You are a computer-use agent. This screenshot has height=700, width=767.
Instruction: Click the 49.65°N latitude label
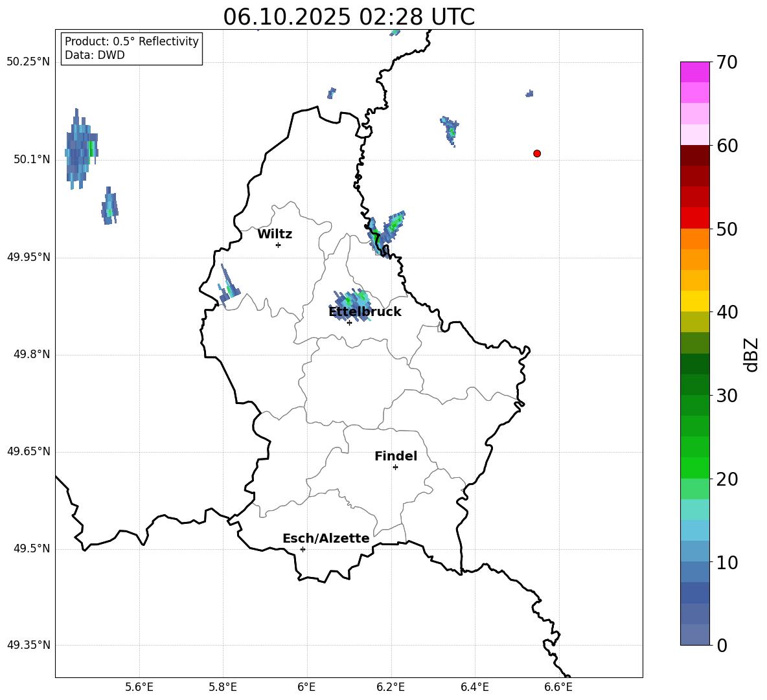[28, 451]
